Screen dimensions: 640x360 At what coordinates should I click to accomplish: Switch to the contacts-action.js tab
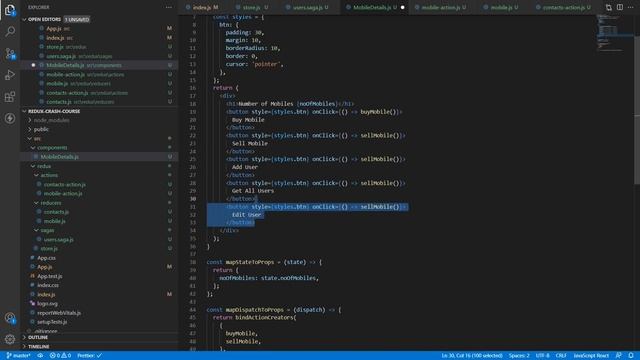pyautogui.click(x=563, y=7)
